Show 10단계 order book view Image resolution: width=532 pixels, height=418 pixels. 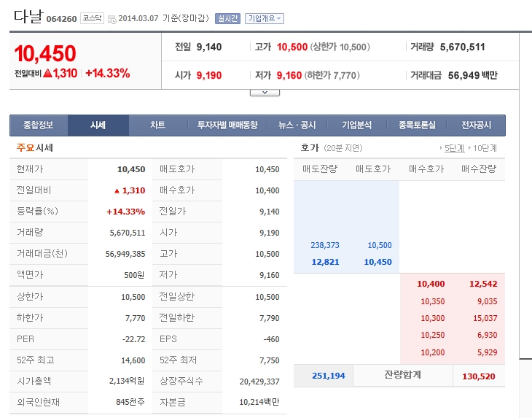coord(485,148)
